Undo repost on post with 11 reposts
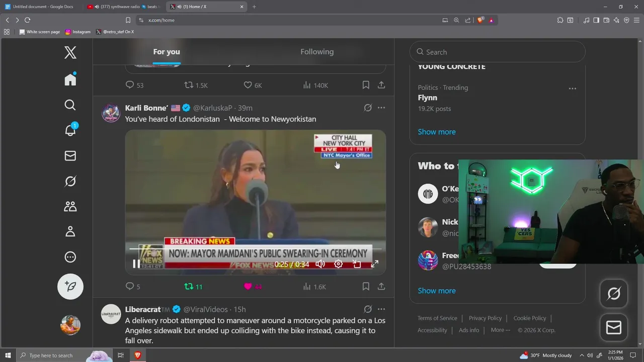Image resolution: width=644 pixels, height=362 pixels. (193, 287)
